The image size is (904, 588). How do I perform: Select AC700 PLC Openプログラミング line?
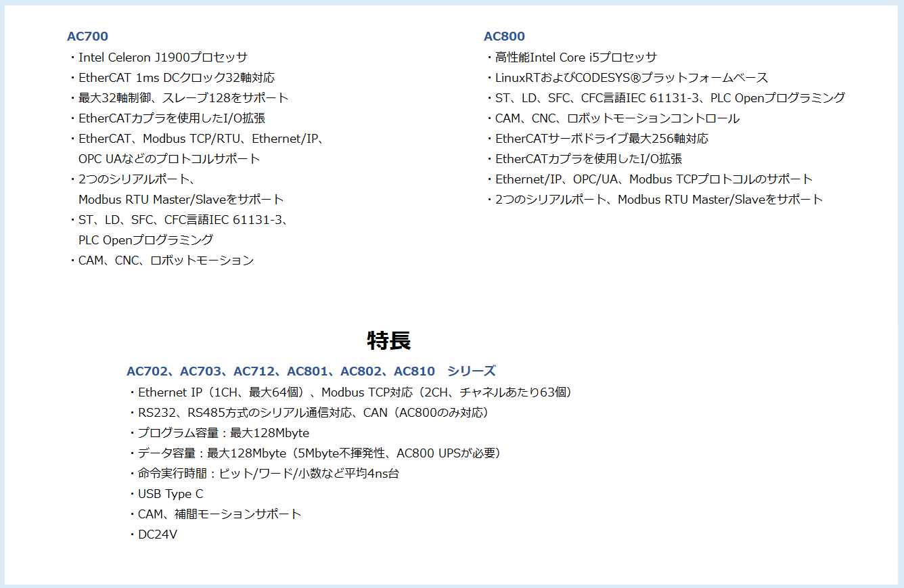click(x=145, y=240)
